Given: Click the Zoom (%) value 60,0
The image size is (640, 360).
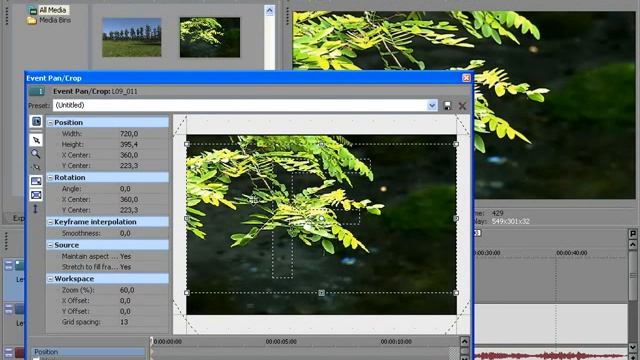Looking at the screenshot, I should click(127, 290).
